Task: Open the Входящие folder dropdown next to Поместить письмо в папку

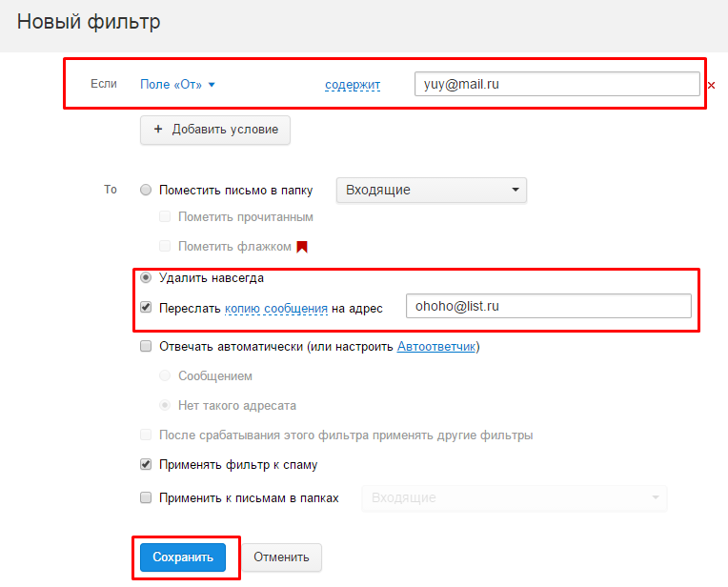Action: [432, 190]
